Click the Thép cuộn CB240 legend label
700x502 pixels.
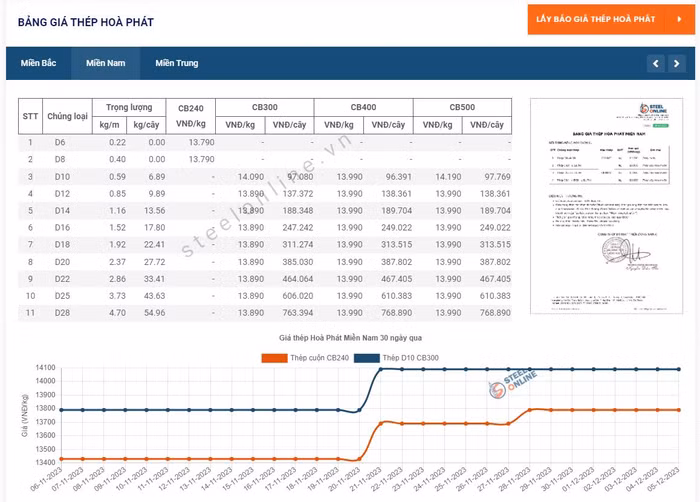click(320, 358)
